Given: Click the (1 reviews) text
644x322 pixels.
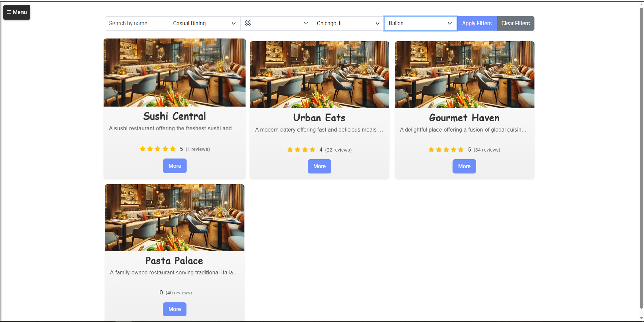Looking at the screenshot, I should point(198,149).
